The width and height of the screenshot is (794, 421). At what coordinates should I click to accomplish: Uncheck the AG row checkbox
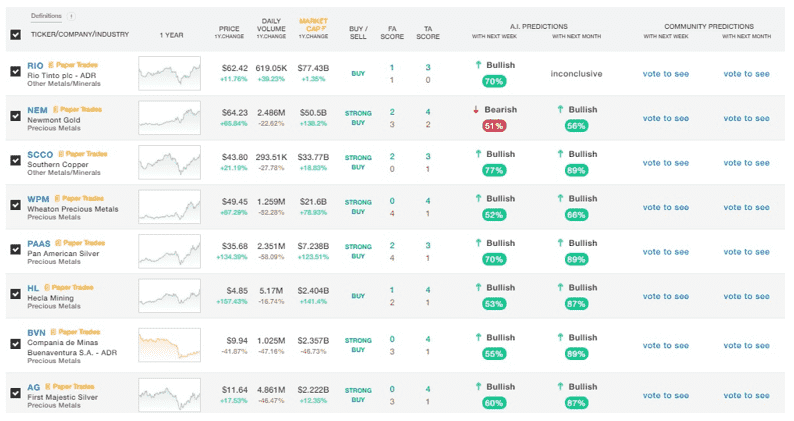point(16,393)
